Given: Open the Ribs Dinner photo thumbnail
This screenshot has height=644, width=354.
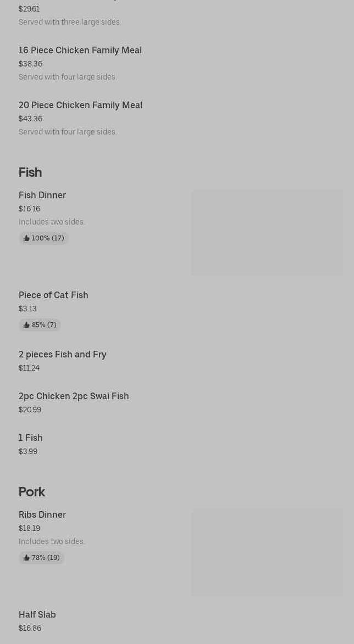Looking at the screenshot, I should [267, 552].
